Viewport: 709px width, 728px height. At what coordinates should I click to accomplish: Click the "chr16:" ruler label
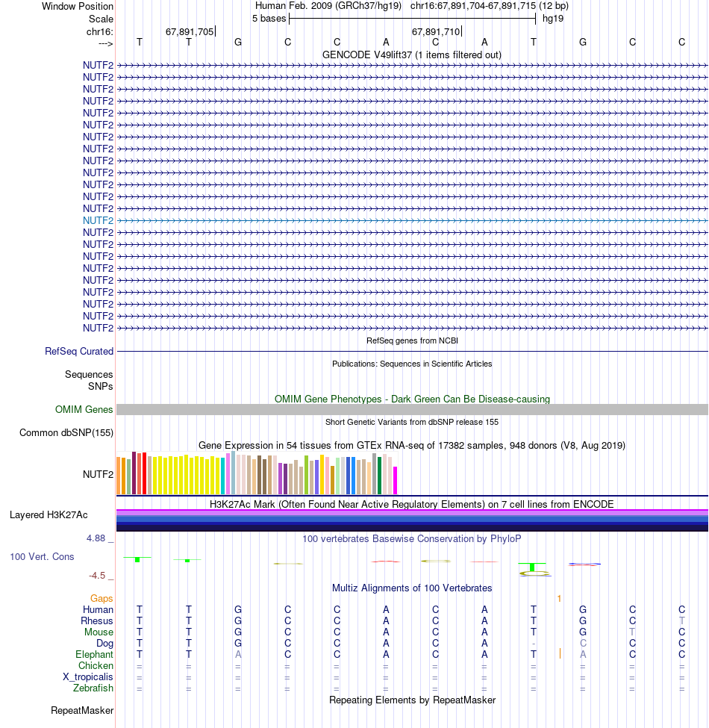(x=100, y=31)
